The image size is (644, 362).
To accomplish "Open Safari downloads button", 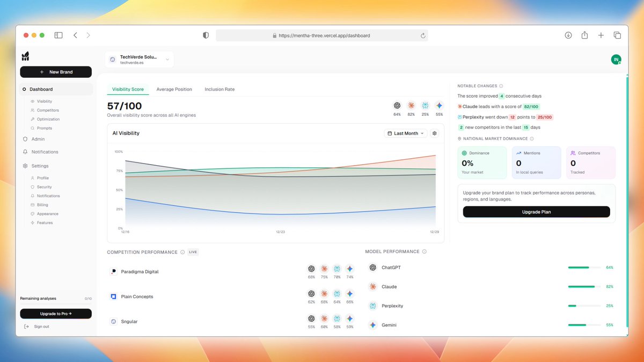I will (568, 35).
